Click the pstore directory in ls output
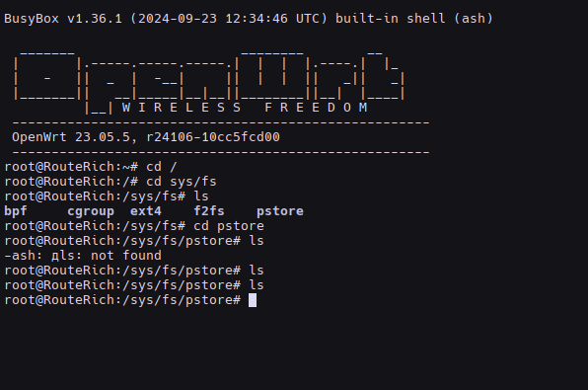 click(280, 211)
